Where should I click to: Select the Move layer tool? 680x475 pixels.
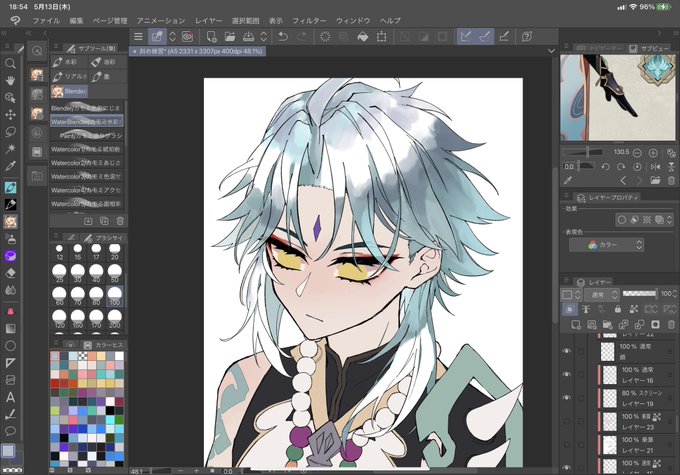(x=10, y=115)
